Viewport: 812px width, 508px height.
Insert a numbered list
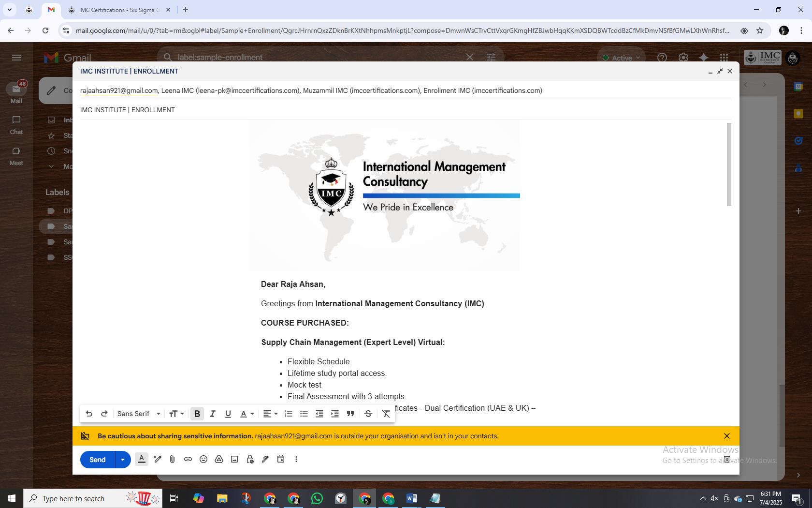point(289,414)
